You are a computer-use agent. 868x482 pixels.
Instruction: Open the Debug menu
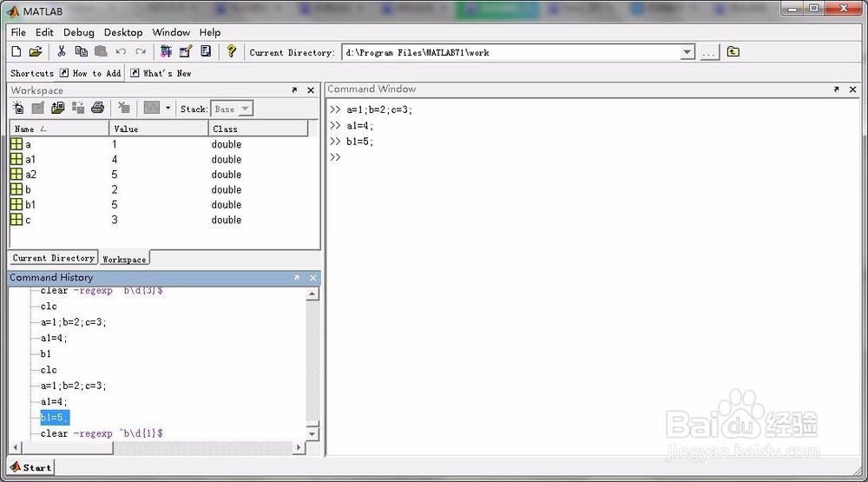pyautogui.click(x=79, y=32)
